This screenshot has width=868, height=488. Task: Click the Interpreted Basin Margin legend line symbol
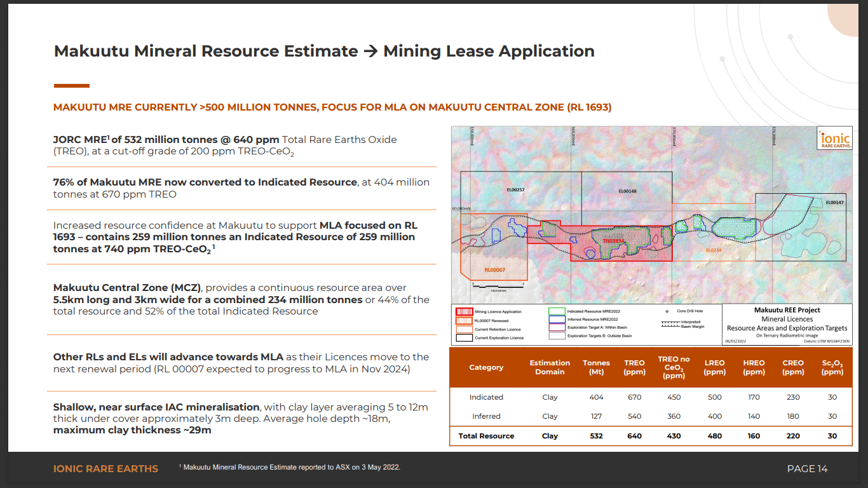670,324
